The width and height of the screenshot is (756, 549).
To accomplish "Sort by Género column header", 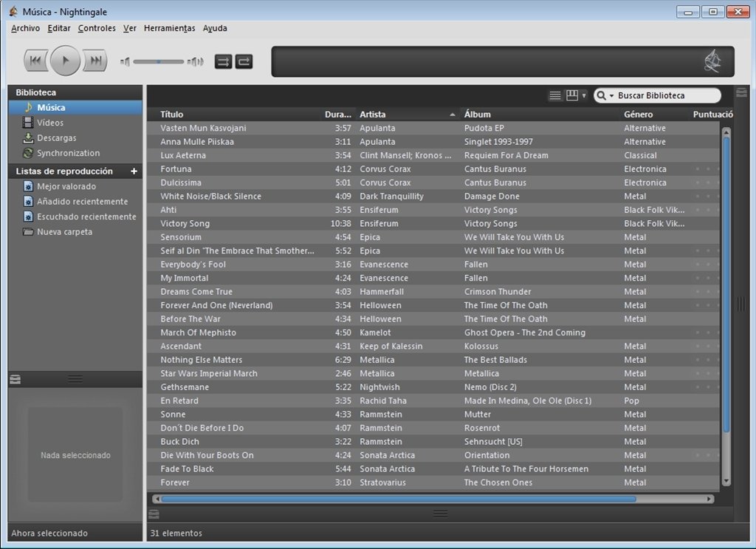I will click(655, 115).
